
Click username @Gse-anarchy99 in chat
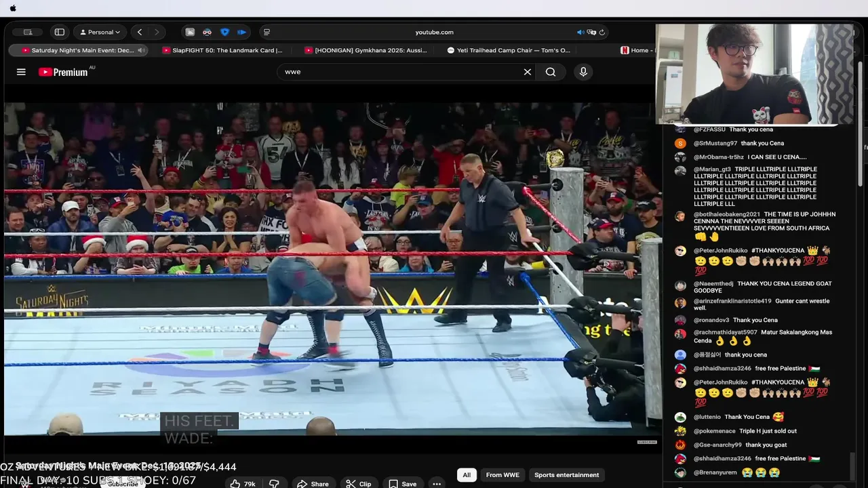tap(717, 445)
